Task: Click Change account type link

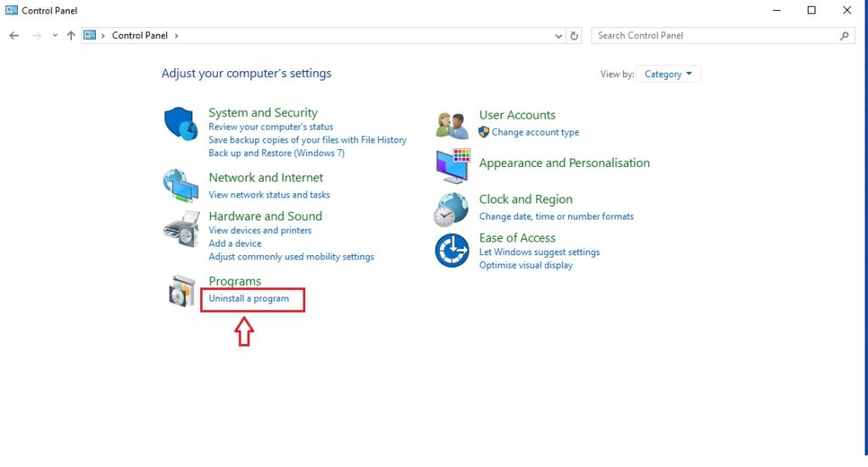Action: coord(535,132)
